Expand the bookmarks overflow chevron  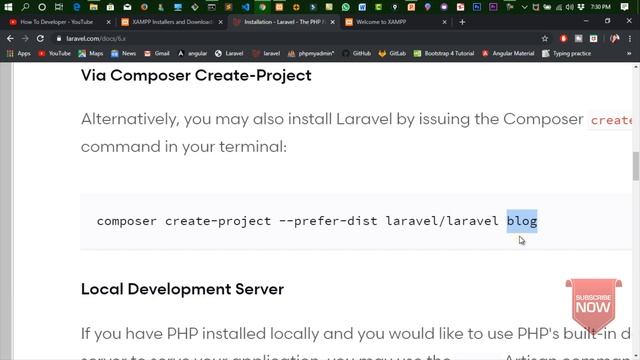pos(629,53)
